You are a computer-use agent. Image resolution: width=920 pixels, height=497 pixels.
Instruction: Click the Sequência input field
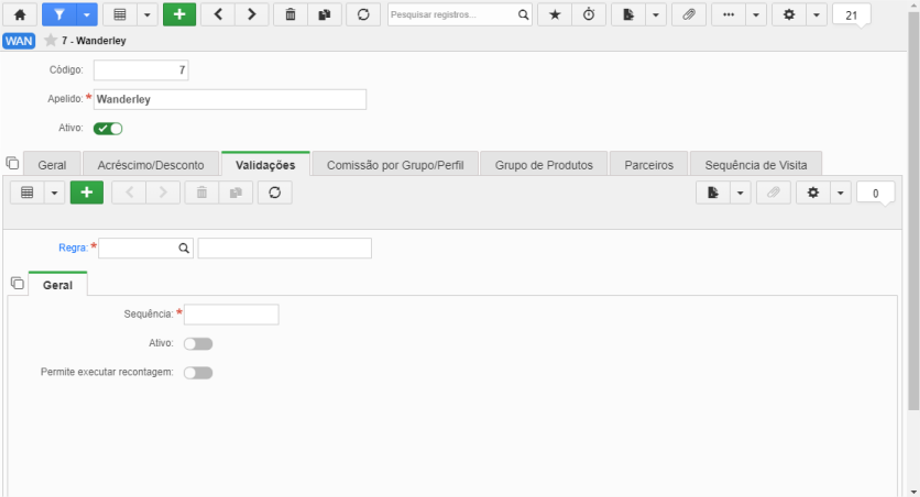point(231,315)
